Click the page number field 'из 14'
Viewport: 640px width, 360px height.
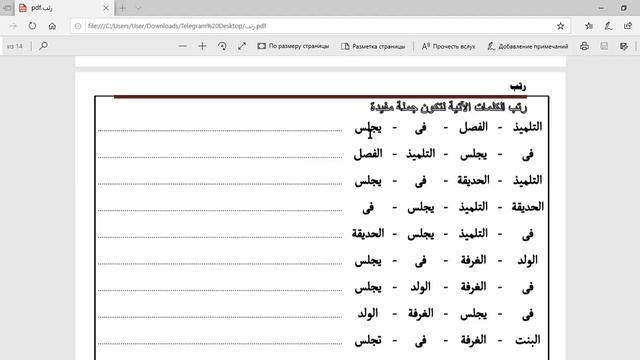15,46
